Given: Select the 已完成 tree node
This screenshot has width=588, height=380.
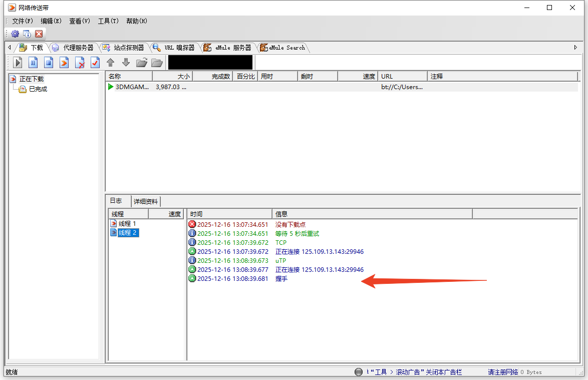Looking at the screenshot, I should 38,89.
